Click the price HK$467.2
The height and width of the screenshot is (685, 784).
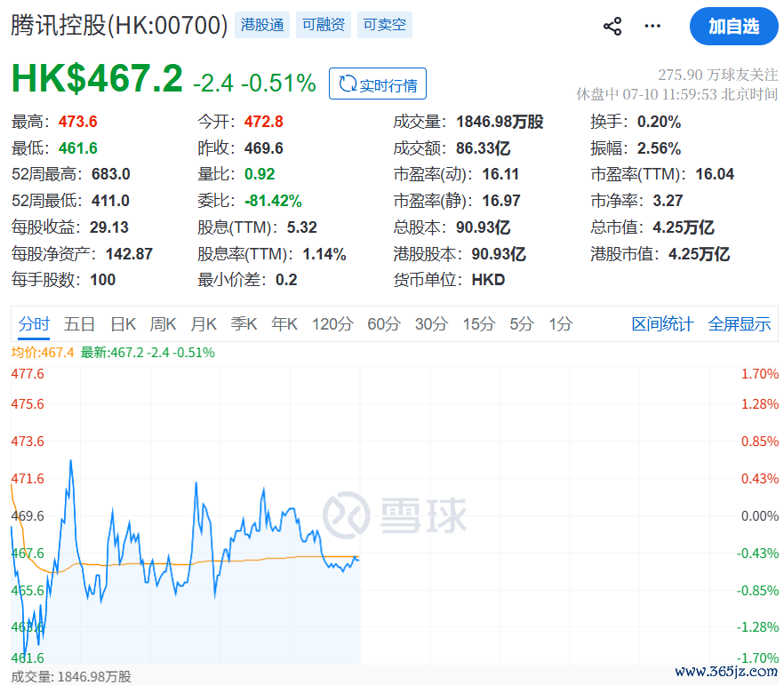pos(97,79)
